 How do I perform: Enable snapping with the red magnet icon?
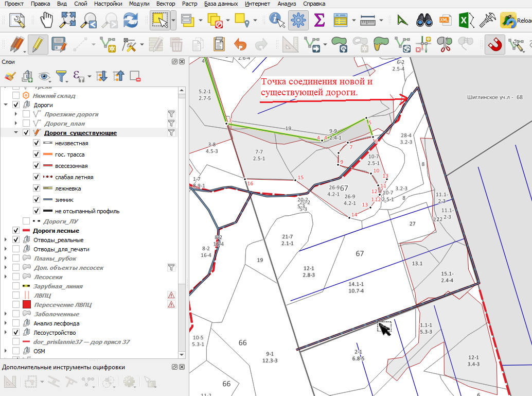tap(494, 44)
